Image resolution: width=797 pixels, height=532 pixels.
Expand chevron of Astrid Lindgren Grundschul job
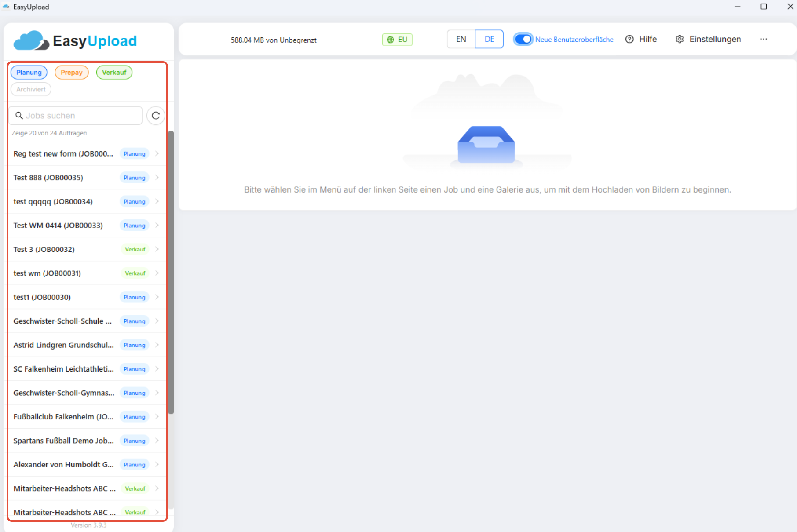(x=157, y=345)
